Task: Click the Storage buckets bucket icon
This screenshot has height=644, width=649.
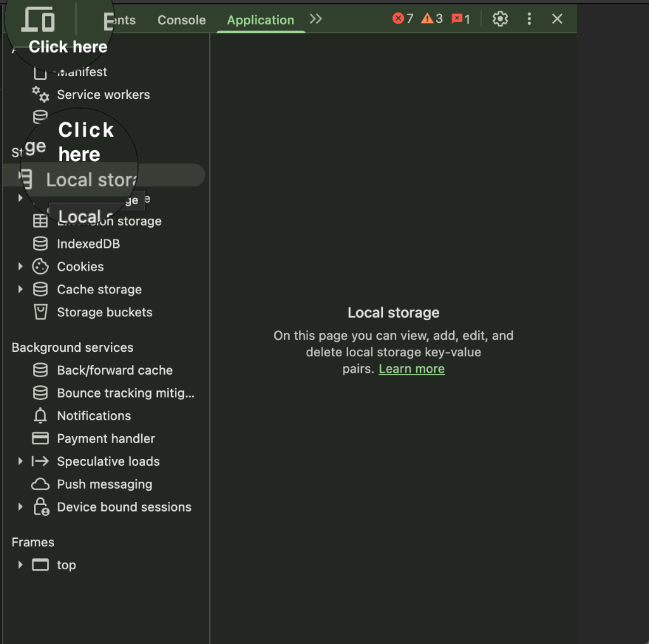Action: click(x=40, y=312)
